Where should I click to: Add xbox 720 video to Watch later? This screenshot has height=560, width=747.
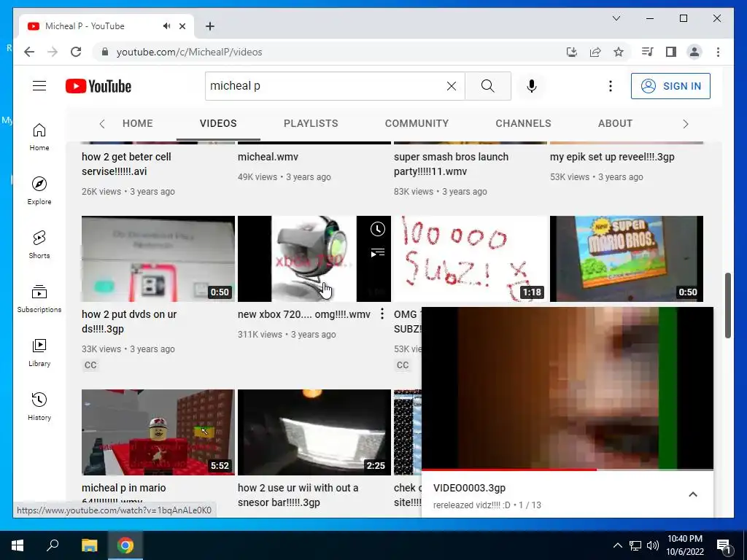(377, 229)
